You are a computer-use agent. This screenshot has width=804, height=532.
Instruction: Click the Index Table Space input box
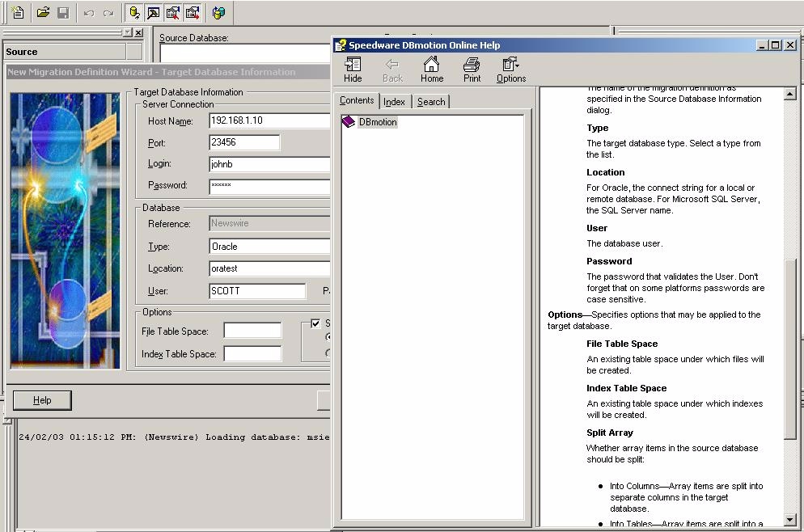pos(253,353)
